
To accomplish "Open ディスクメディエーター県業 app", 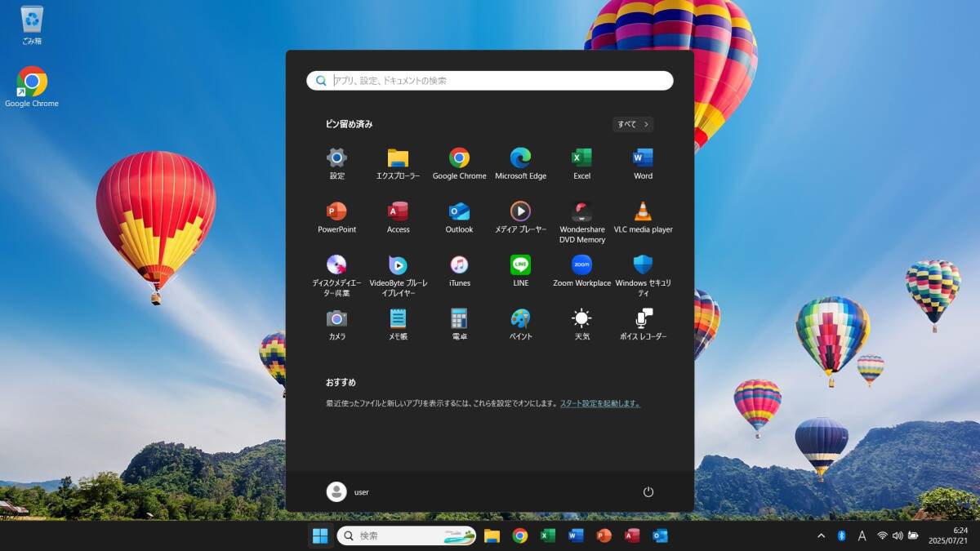I will tap(336, 276).
